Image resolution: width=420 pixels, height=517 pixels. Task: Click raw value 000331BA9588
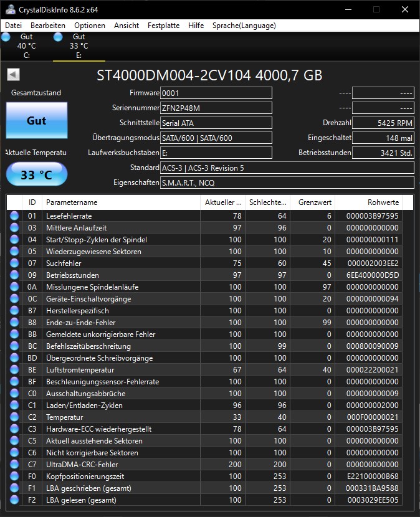pos(372,488)
